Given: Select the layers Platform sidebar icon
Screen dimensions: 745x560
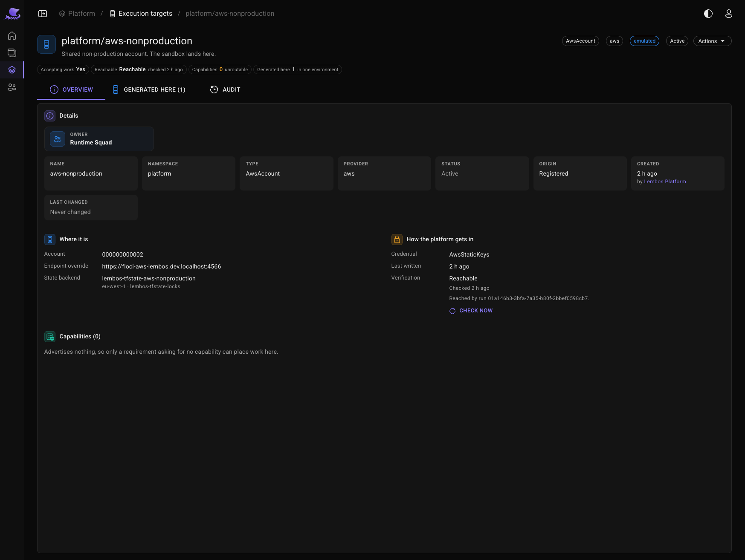Looking at the screenshot, I should click(12, 70).
